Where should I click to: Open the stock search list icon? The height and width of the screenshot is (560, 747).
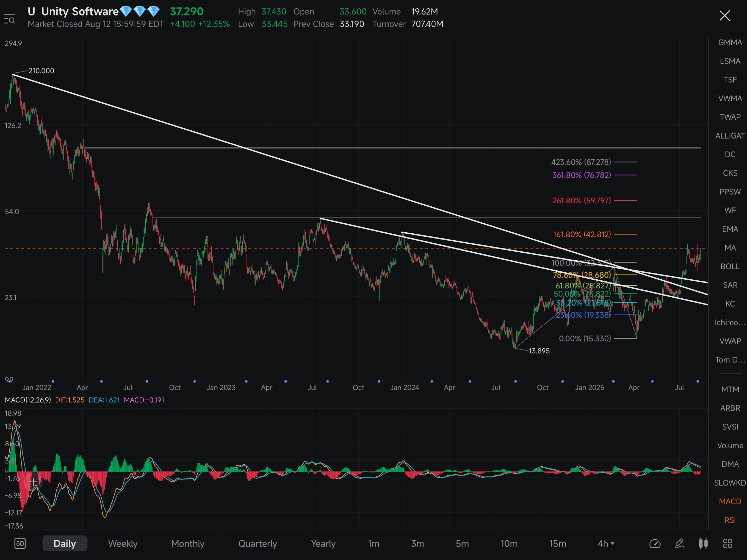click(x=9, y=19)
